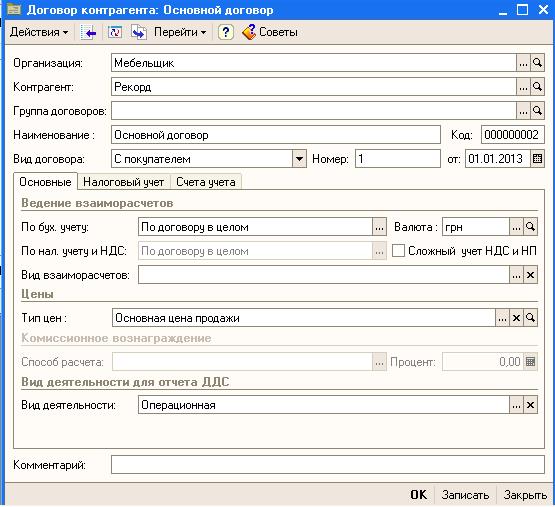Screen dimensions: 555x507
Task: Click the Группа договоров ellipsis button
Action: pos(523,111)
